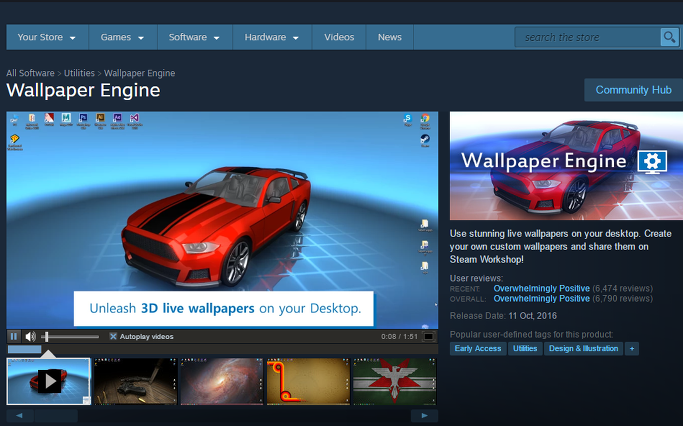
Task: Open overall Overwhelmingly Positive reviews link
Action: 541,298
